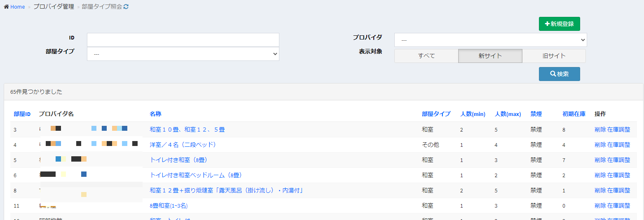
Task: Click その他 room type in row 4
Action: click(x=431, y=145)
